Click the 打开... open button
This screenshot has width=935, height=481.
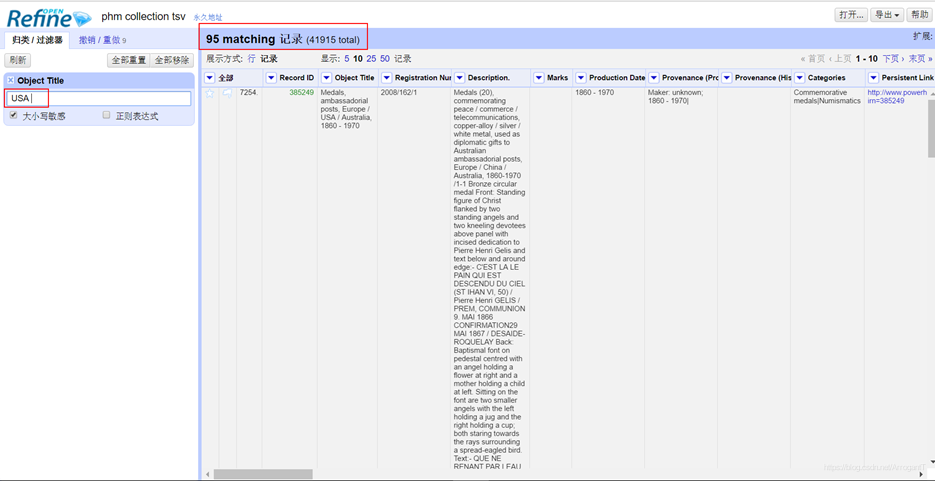(x=851, y=15)
